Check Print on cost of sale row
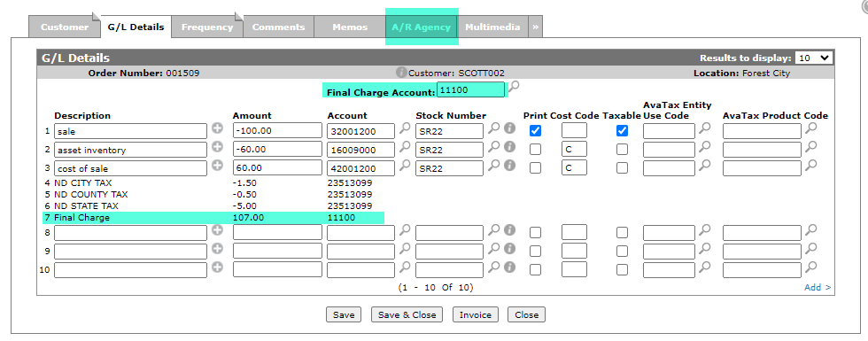The width and height of the screenshot is (868, 341). [535, 167]
